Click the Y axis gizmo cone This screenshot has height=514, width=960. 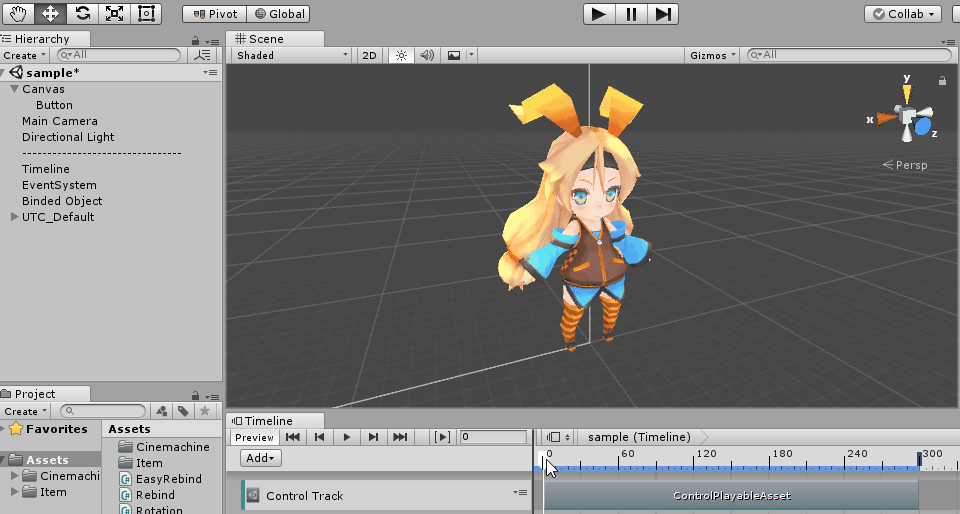tap(907, 94)
